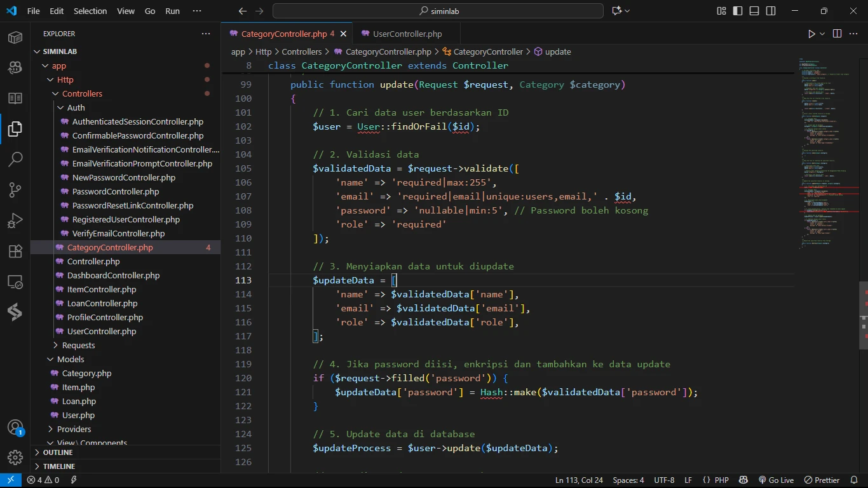Open the Accounts icon in activity bar
The width and height of the screenshot is (868, 488).
point(15,427)
